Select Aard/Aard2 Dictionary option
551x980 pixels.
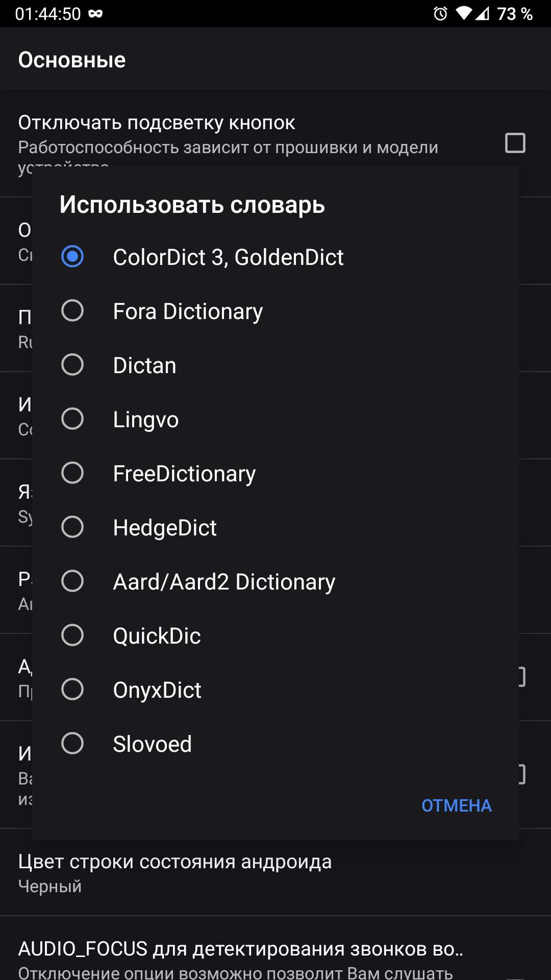72,581
